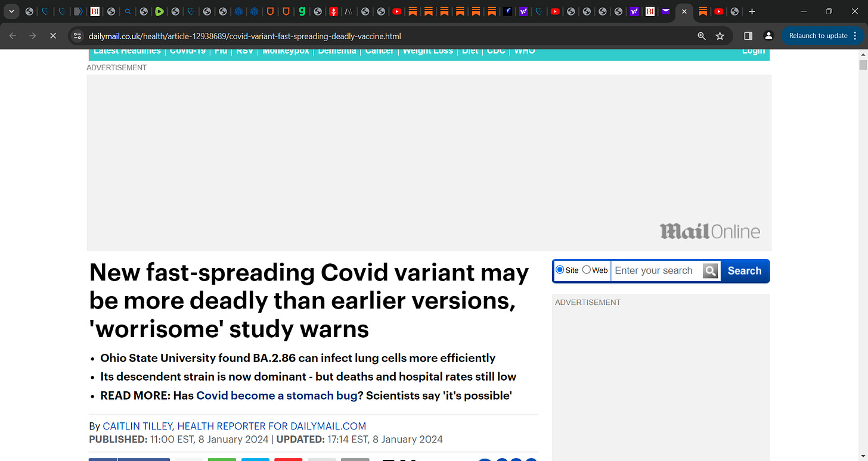868x461 pixels.
Task: Stop the page loading with the X button
Action: coord(52,36)
